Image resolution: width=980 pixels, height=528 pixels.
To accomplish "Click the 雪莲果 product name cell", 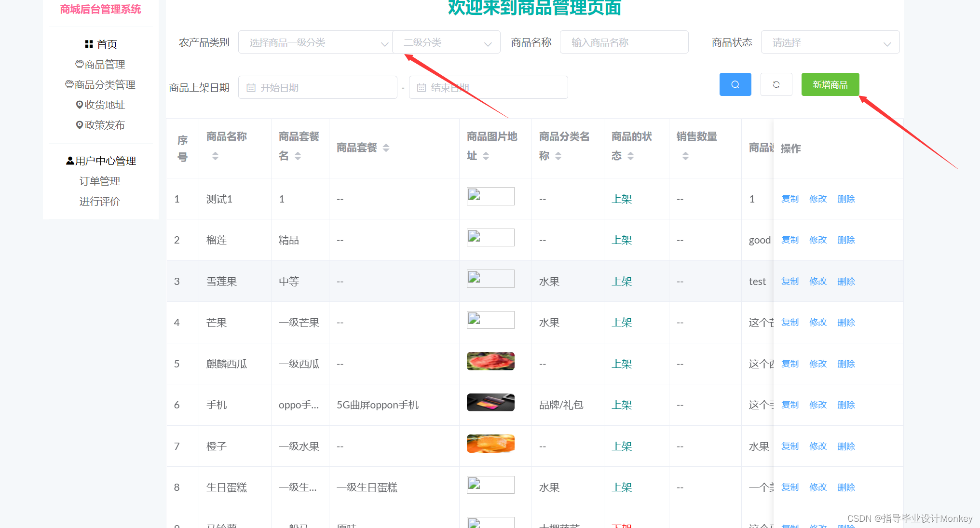I will pos(222,282).
